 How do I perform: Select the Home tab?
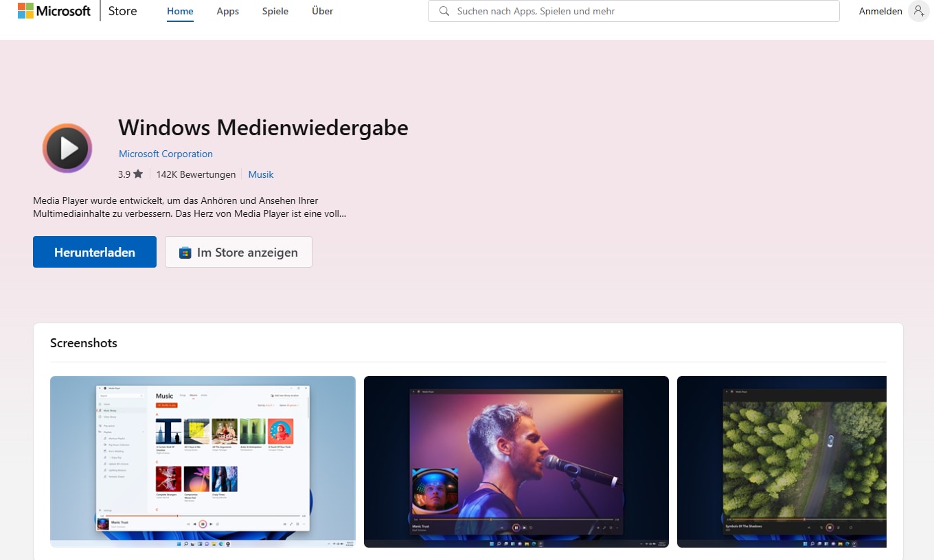click(x=180, y=11)
